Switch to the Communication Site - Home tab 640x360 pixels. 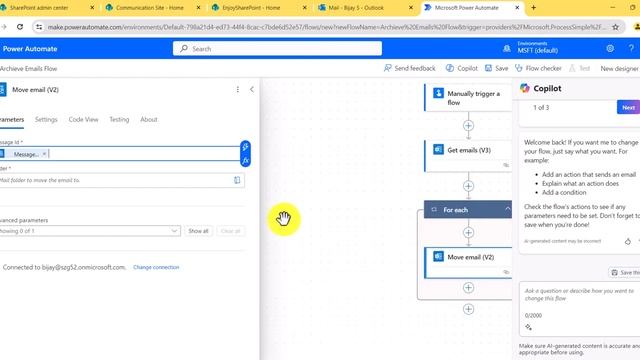pos(151,8)
